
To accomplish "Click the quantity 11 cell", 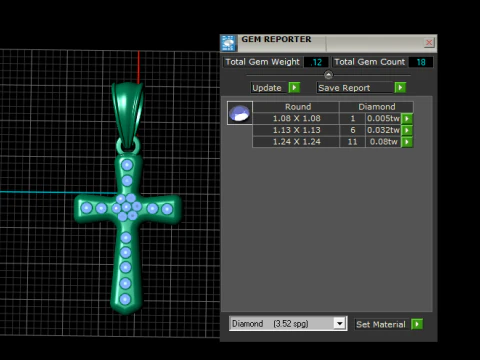I will pyautogui.click(x=352, y=142).
